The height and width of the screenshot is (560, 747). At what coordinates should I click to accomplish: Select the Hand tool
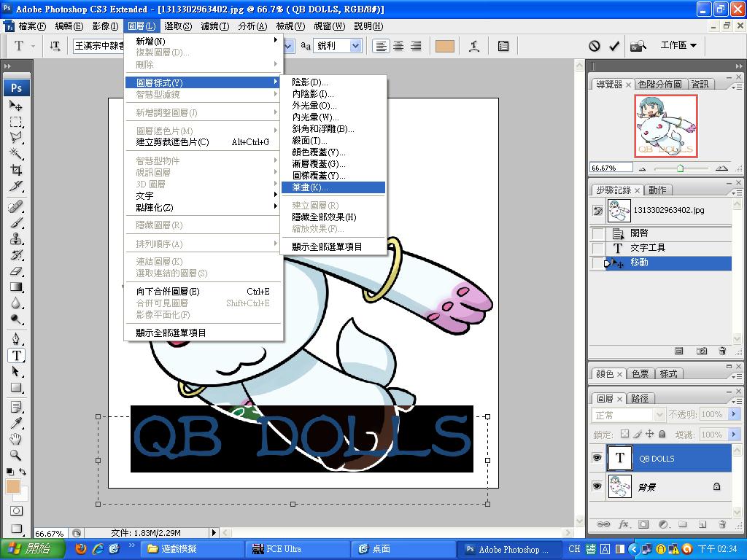pos(16,439)
